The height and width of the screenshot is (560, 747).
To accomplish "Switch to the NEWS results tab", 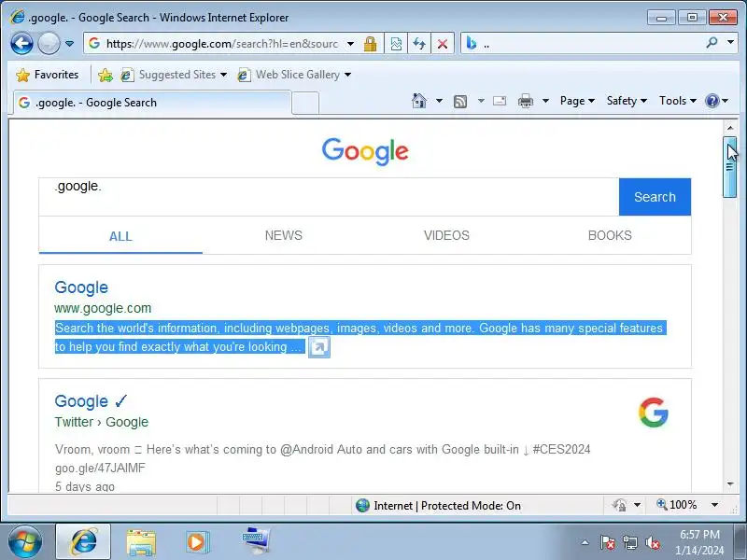I will coord(284,235).
